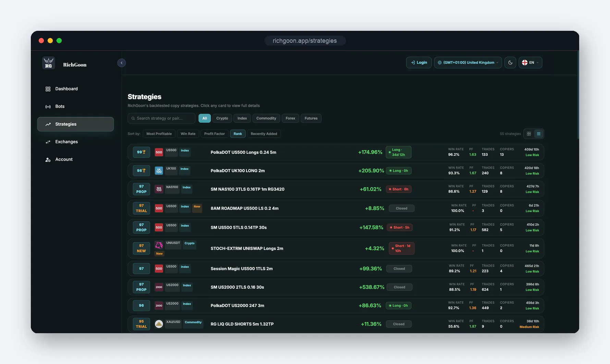
Task: Click US2000 icon in SM US2000 2TLS row
Action: tap(159, 287)
